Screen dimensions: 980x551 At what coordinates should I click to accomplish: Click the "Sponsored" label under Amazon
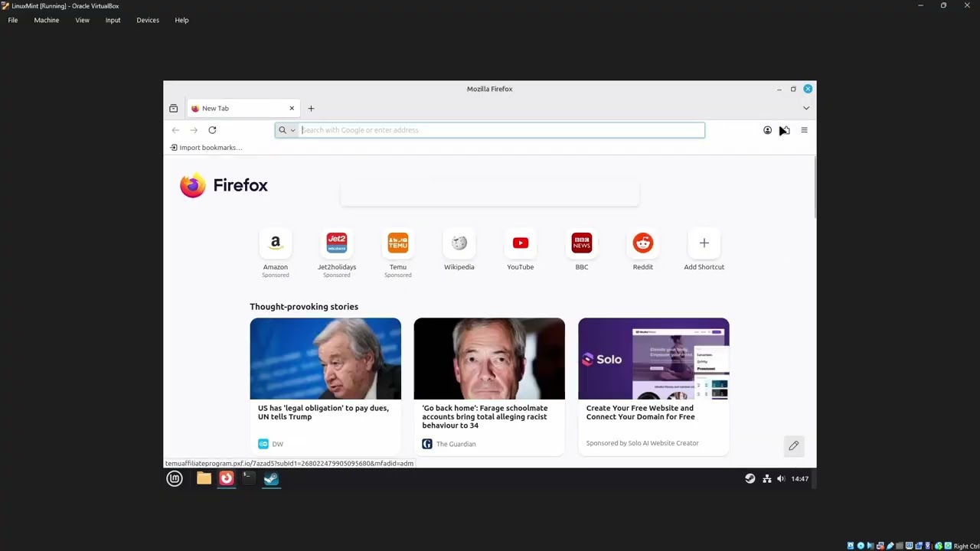point(276,275)
